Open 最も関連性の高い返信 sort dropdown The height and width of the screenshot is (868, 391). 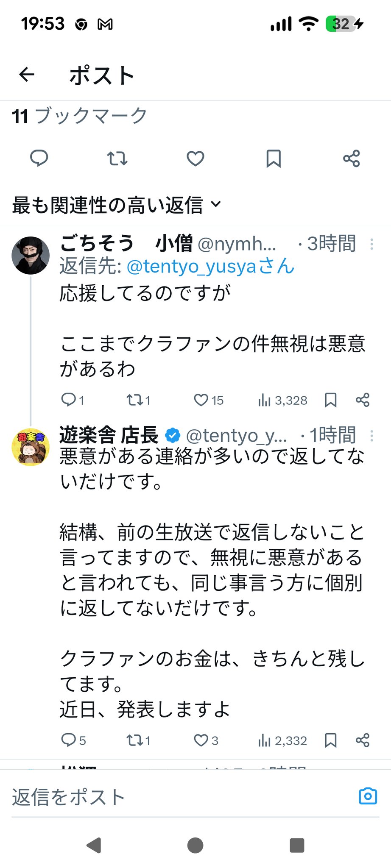coord(117,205)
